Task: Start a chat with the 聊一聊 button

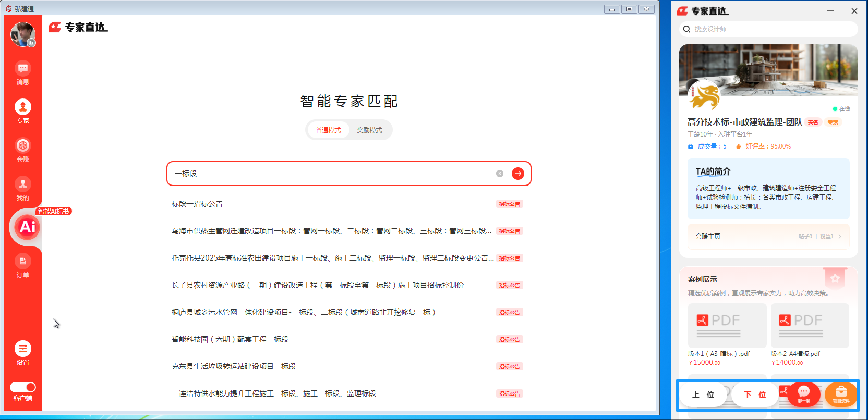Action: [804, 394]
